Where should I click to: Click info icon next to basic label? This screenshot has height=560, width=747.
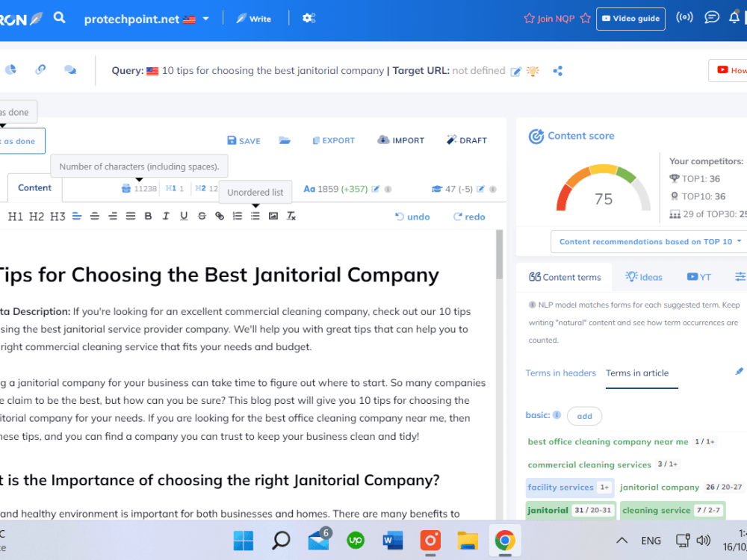pyautogui.click(x=557, y=414)
